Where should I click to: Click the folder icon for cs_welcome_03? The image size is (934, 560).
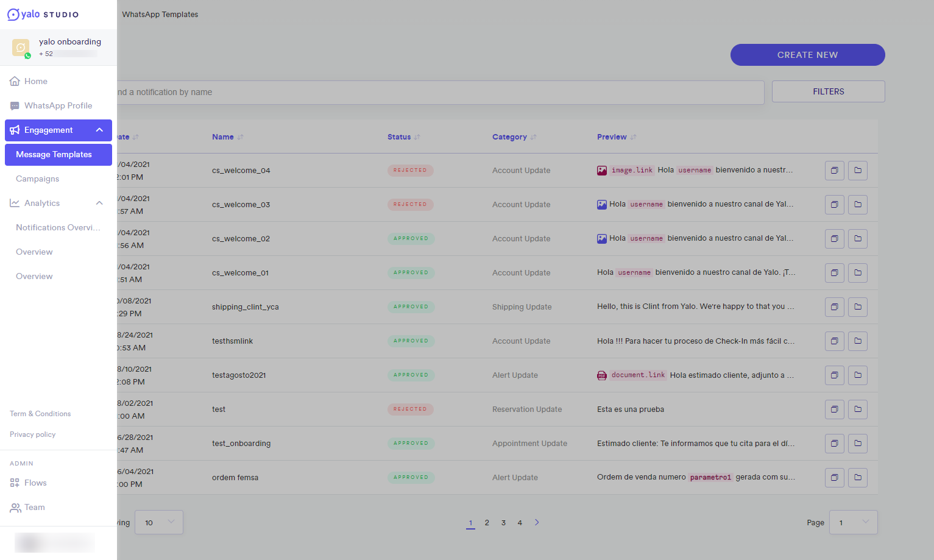pos(858,205)
